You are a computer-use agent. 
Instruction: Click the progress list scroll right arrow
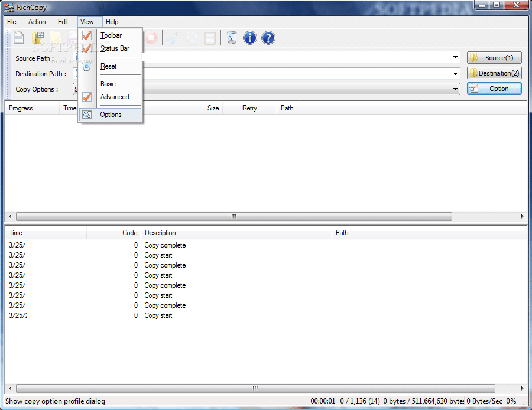522,216
